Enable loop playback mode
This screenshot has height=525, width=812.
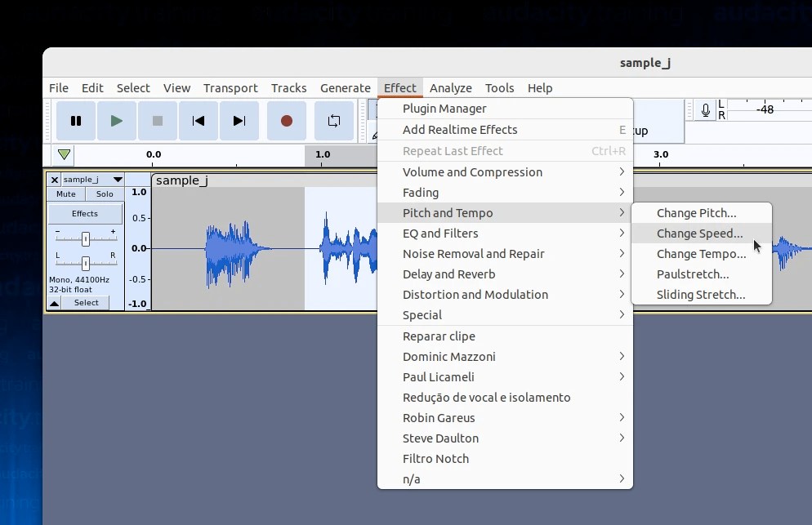333,120
